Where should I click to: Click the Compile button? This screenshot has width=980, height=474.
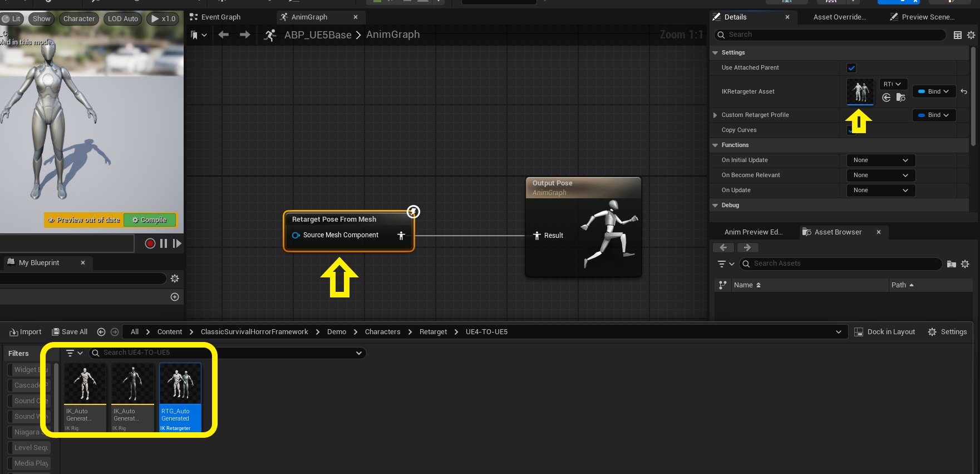[x=150, y=220]
